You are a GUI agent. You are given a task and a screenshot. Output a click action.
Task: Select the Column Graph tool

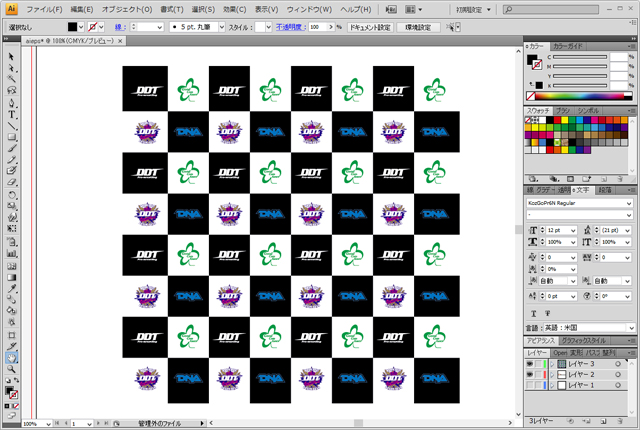11,253
